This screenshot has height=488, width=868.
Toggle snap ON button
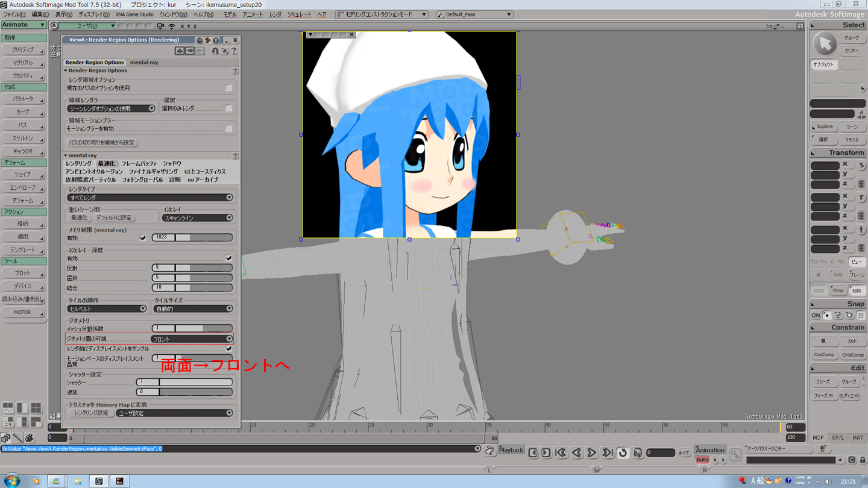click(816, 315)
